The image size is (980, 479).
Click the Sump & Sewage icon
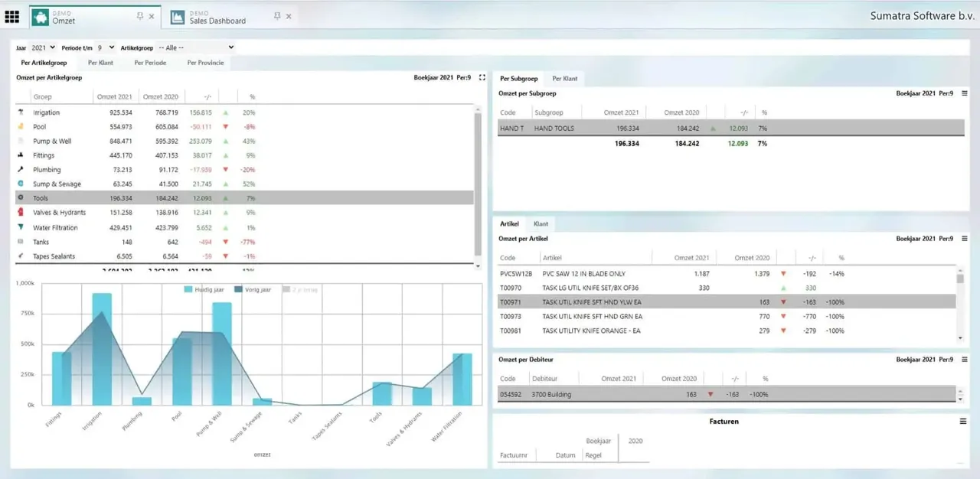pyautogui.click(x=21, y=184)
